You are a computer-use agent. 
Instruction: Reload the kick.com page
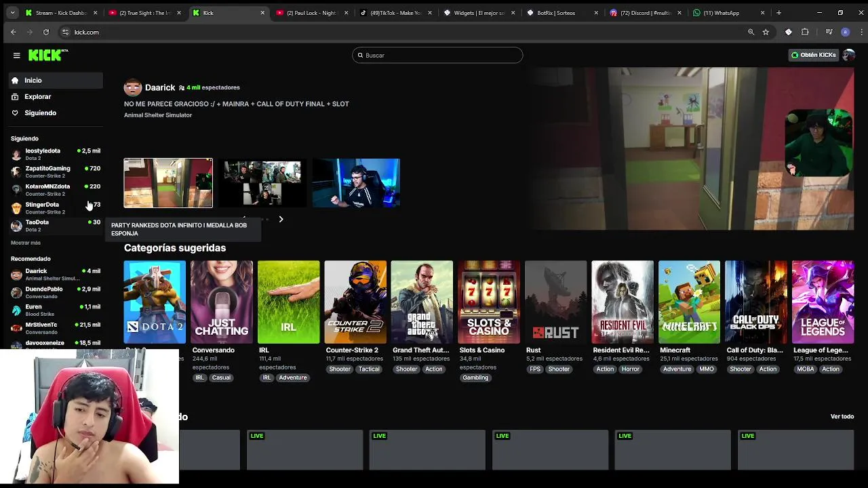click(45, 32)
